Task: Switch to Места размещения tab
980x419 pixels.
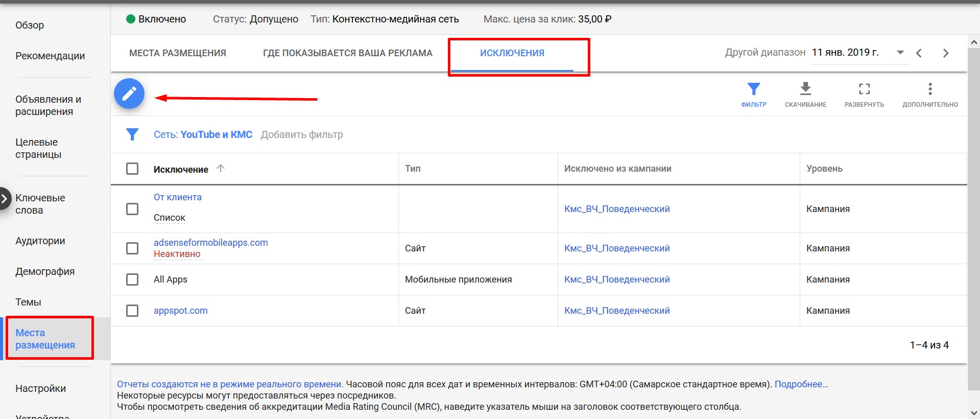Action: click(x=178, y=53)
